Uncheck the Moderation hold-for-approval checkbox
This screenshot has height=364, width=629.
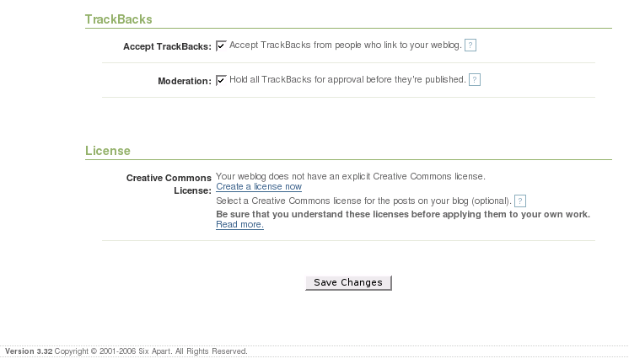pyautogui.click(x=221, y=80)
